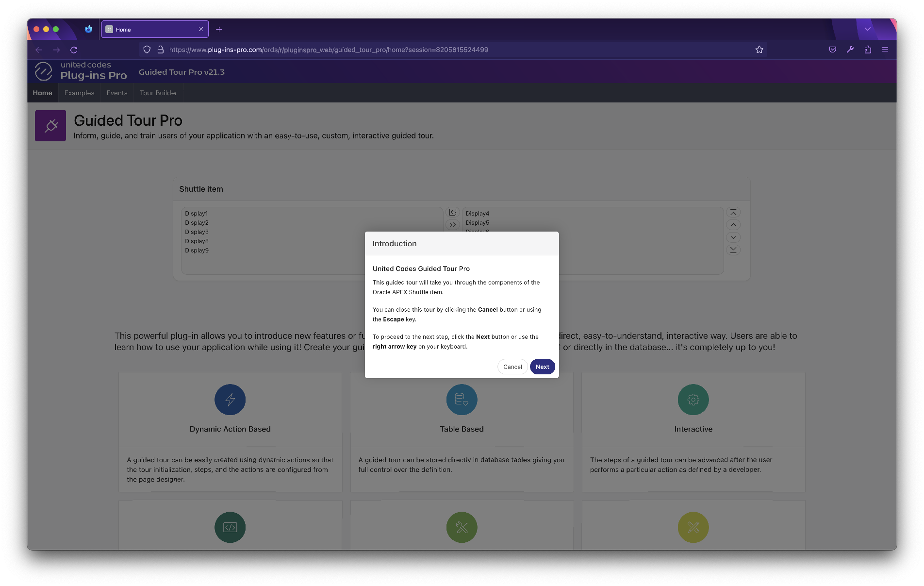Click the Dynamic Action Based lightning icon
Screen dimensions: 924x586
(x=230, y=400)
